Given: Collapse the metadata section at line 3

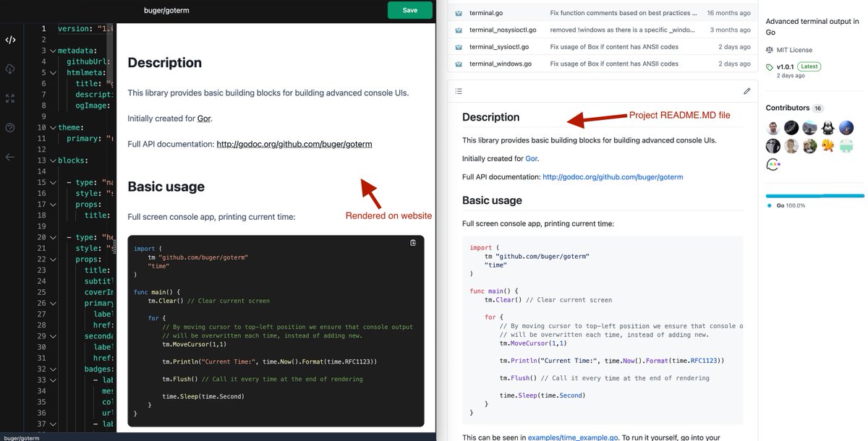Looking at the screenshot, I should point(53,51).
